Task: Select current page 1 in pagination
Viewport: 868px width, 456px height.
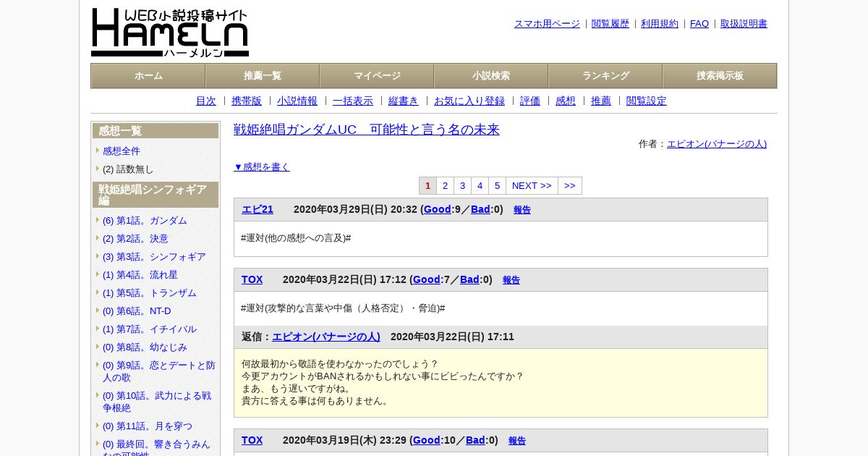Action: pyautogui.click(x=427, y=186)
